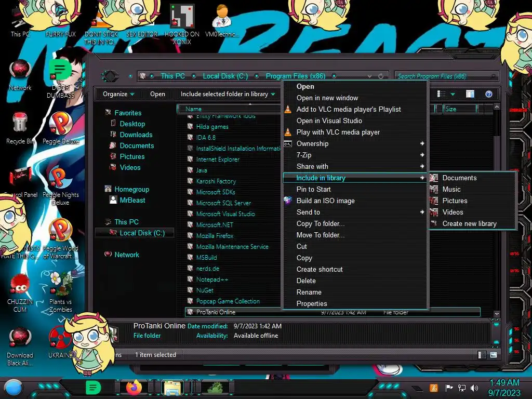Click the Open toolbar button

click(x=157, y=94)
